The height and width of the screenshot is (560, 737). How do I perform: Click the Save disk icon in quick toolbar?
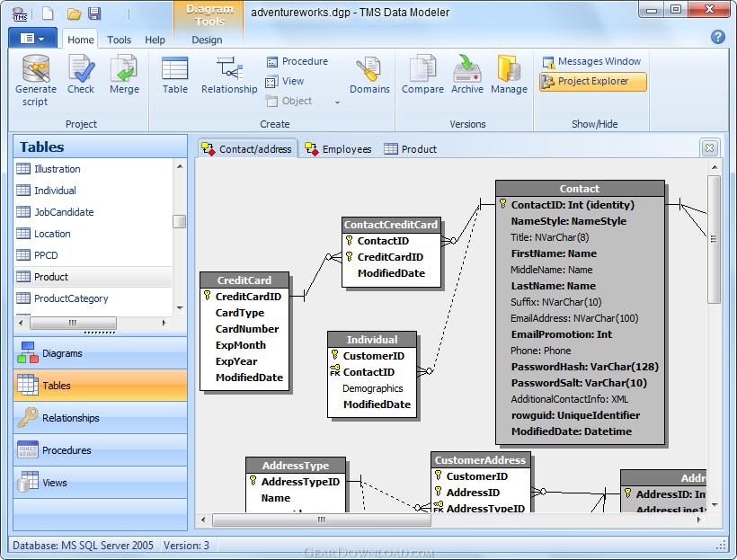(94, 13)
